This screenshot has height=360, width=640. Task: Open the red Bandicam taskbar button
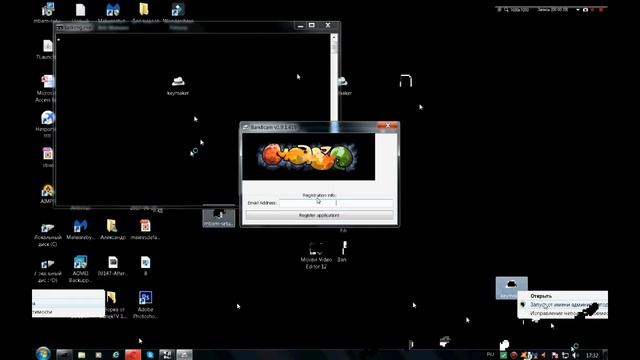coord(133,355)
